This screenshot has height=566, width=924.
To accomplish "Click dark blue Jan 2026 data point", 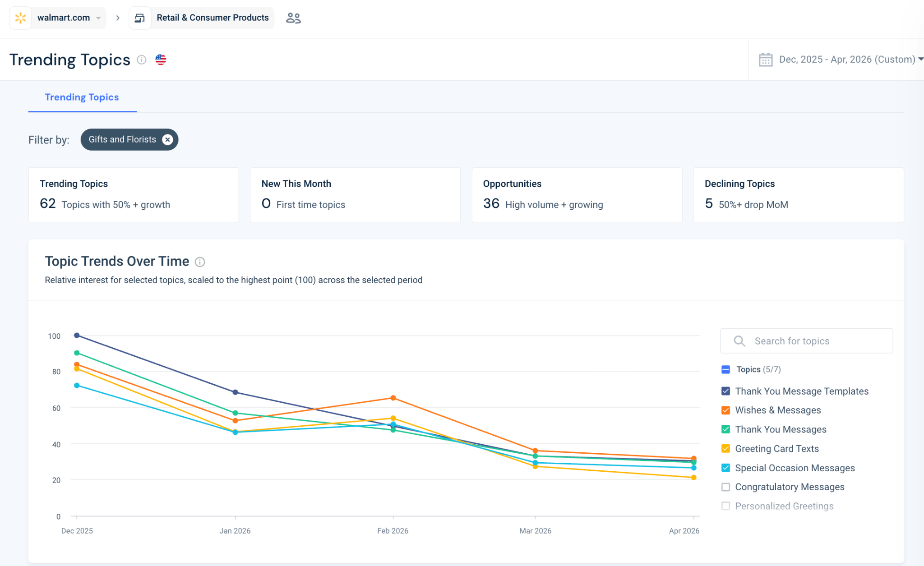I will [235, 392].
